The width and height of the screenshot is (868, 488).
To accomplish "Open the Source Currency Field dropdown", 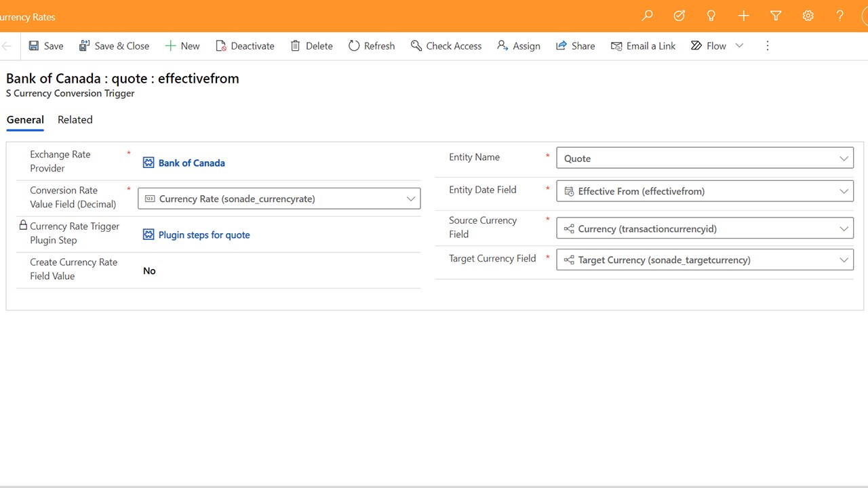I will [x=705, y=228].
